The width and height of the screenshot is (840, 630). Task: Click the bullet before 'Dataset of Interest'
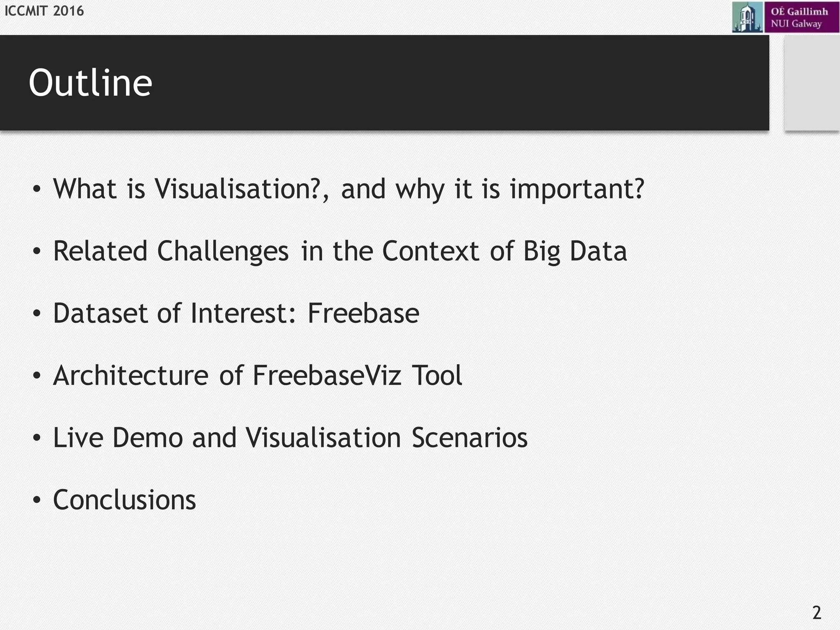click(37, 314)
